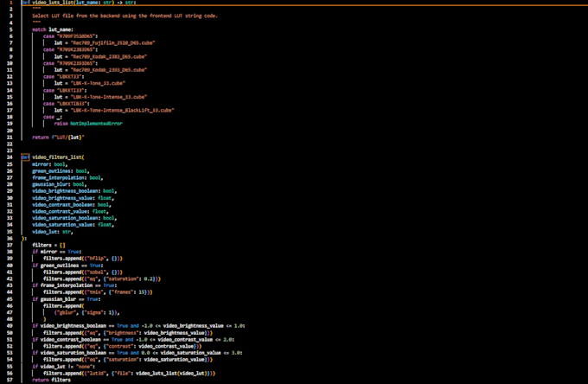This screenshot has height=384, width=588.
Task: Click the 'video_saturation_boolean: bool' parameter
Action: tap(73, 218)
